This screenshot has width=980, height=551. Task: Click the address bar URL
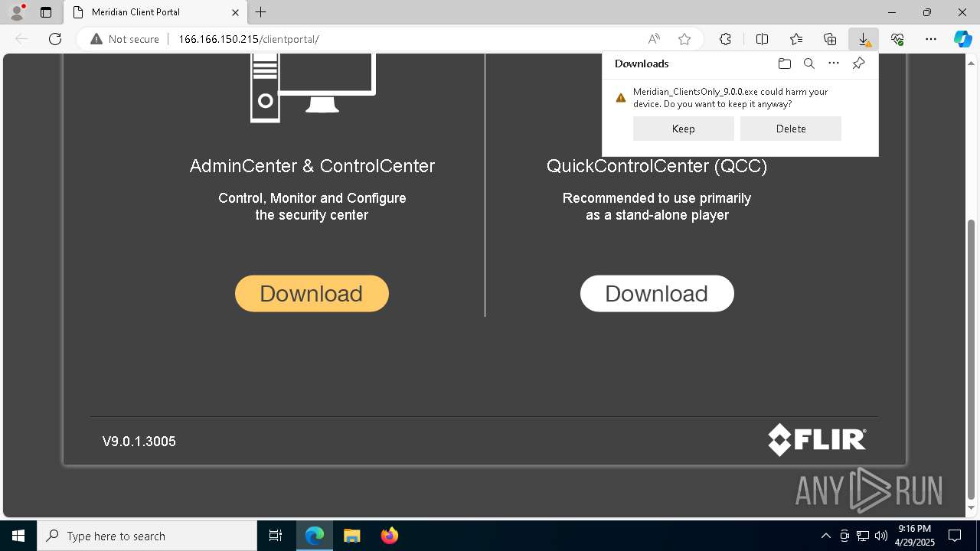[x=249, y=39]
